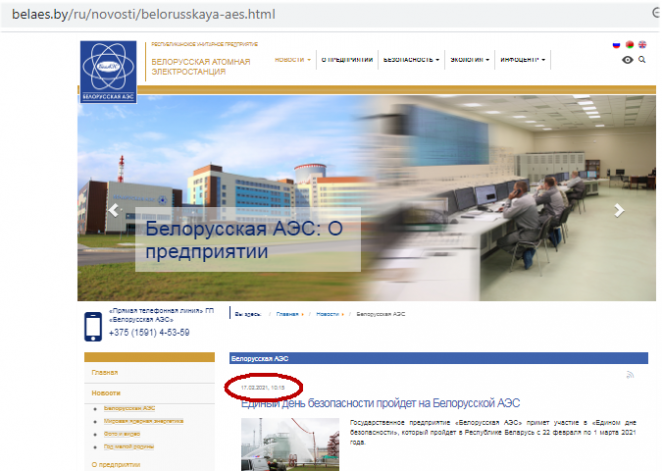This screenshot has height=471, width=662.
Task: Advance slideshow with right arrow
Action: point(619,210)
